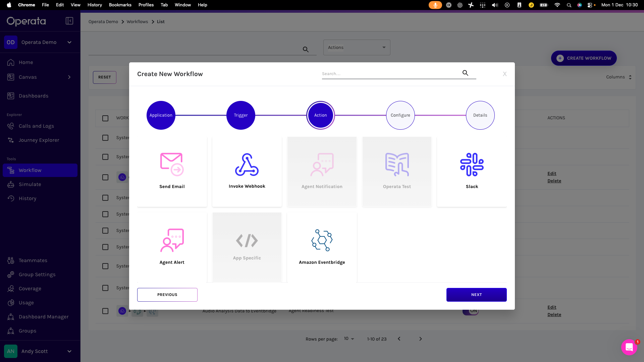Screen dimensions: 644x362
Task: Expand the Operata Demo group selector
Action: click(69, 42)
